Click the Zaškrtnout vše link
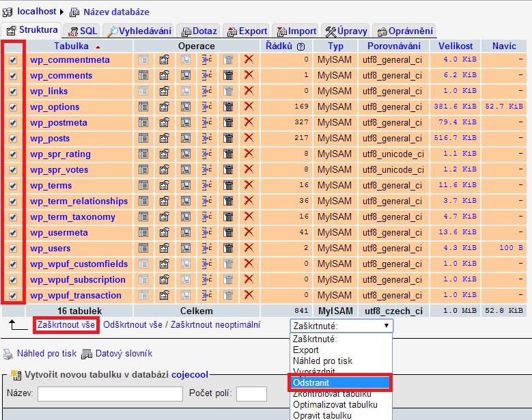 pos(66,324)
